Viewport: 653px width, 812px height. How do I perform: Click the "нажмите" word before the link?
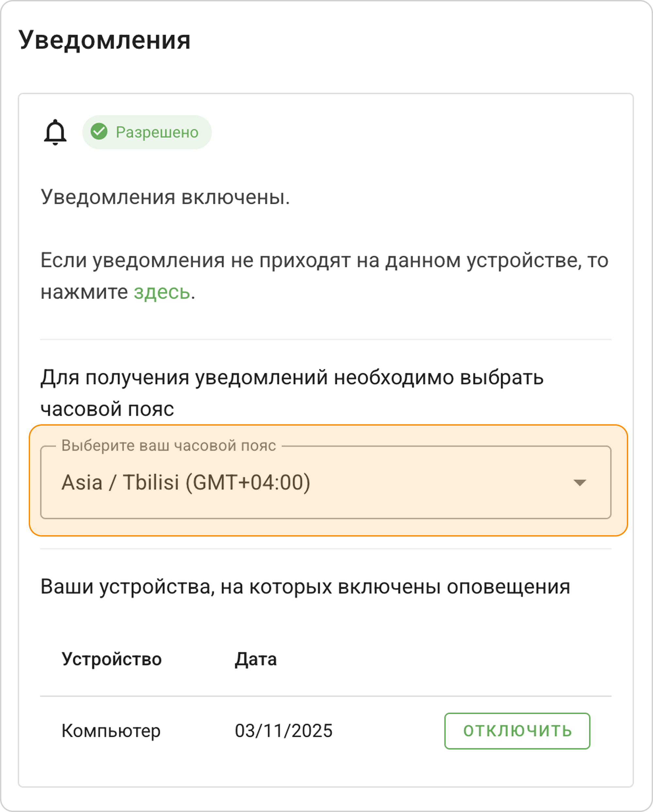84,292
